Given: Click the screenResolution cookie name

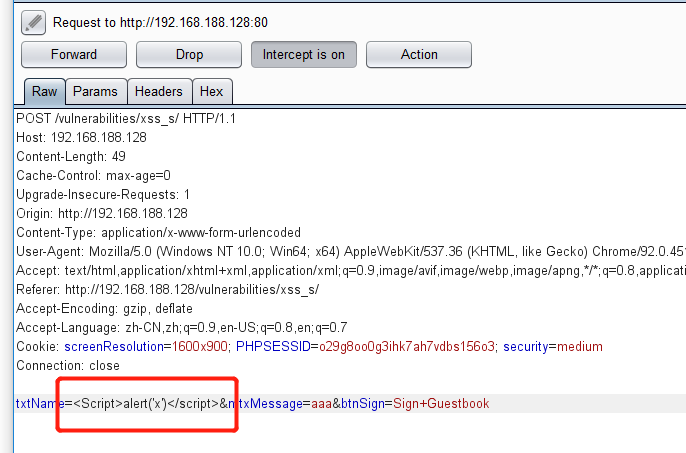Looking at the screenshot, I should pos(114,347).
